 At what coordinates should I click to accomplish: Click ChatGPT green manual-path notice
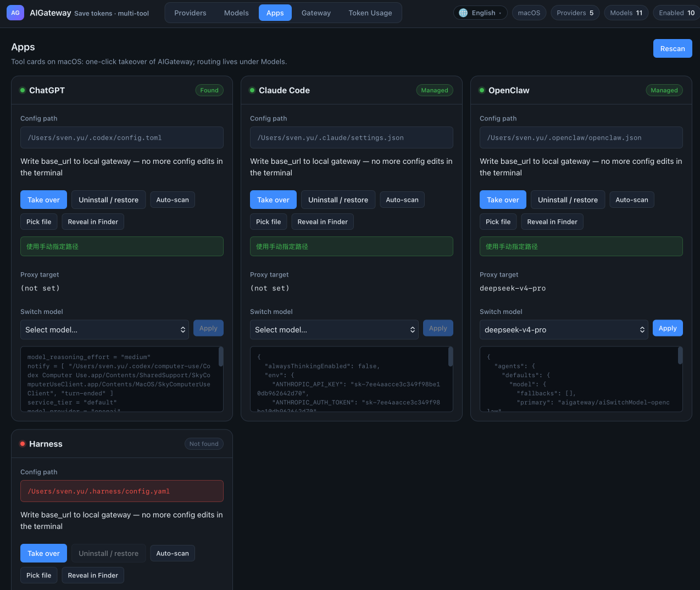[122, 246]
